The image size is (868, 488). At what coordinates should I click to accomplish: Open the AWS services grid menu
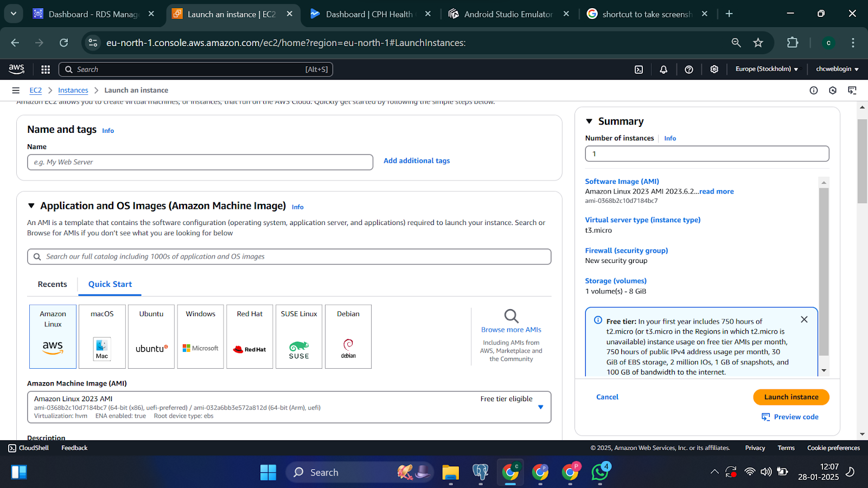46,69
